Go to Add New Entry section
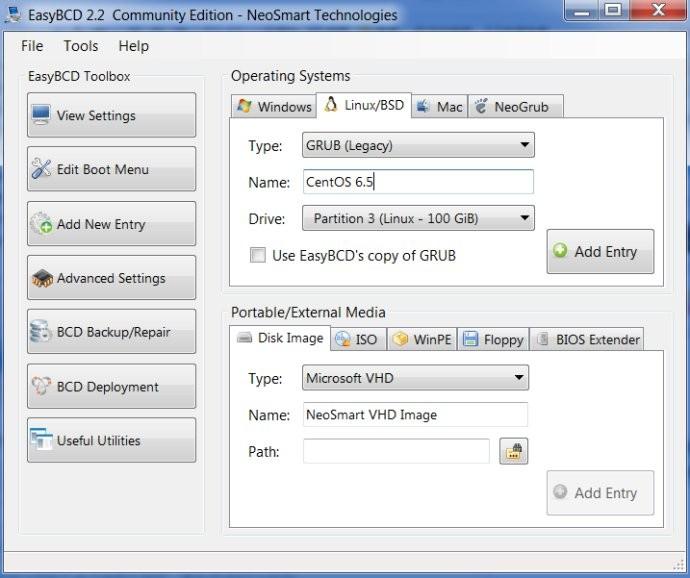The image size is (690, 578). 111,224
